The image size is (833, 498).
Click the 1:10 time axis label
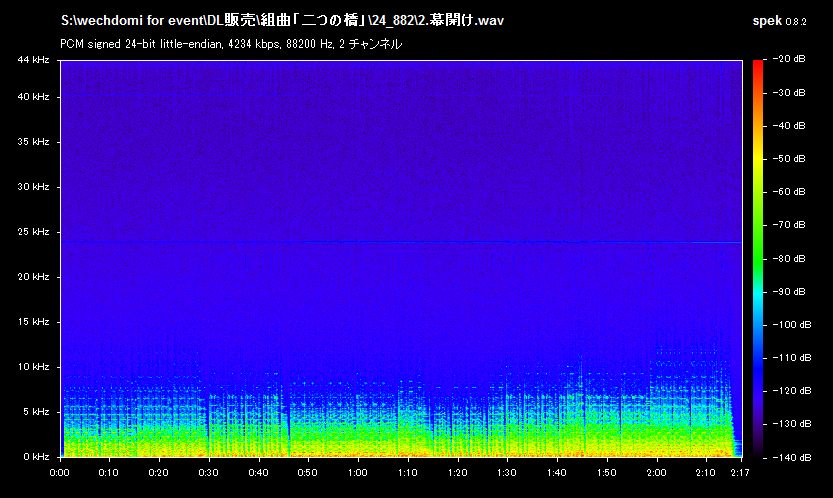407,473
